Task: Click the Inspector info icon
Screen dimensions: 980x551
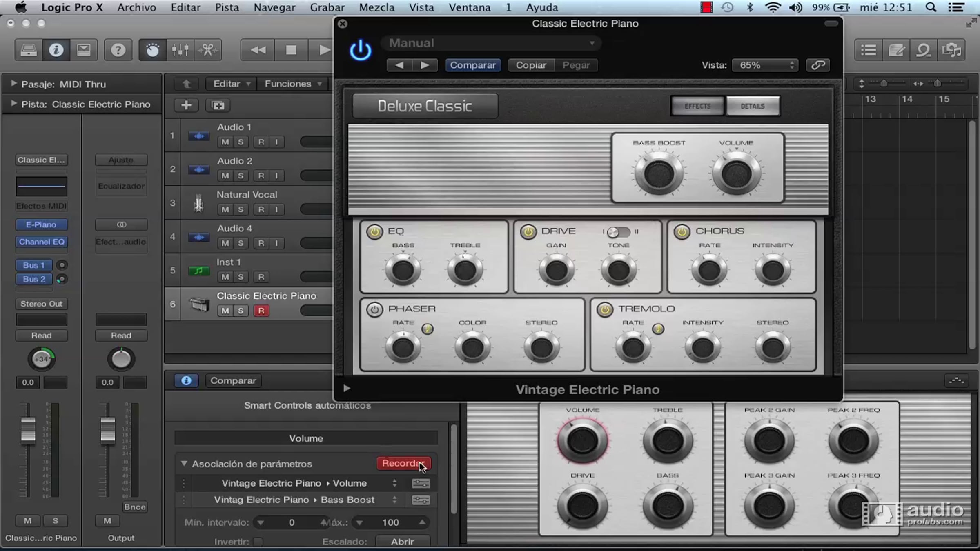Action: click(56, 50)
